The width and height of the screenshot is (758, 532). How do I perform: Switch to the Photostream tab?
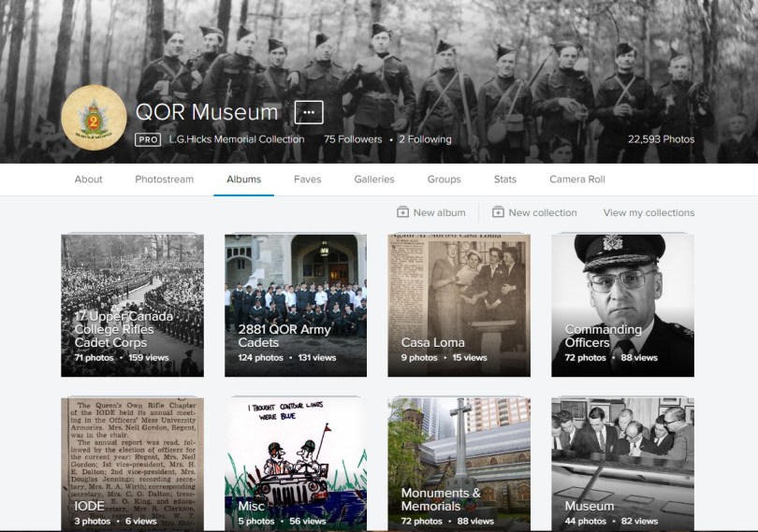pyautogui.click(x=164, y=180)
